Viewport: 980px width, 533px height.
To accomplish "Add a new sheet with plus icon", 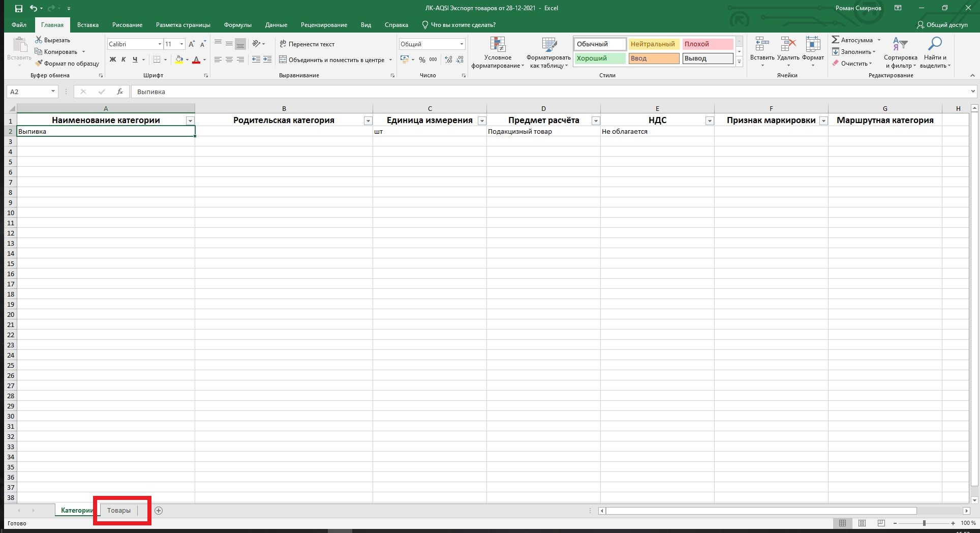I will (159, 511).
